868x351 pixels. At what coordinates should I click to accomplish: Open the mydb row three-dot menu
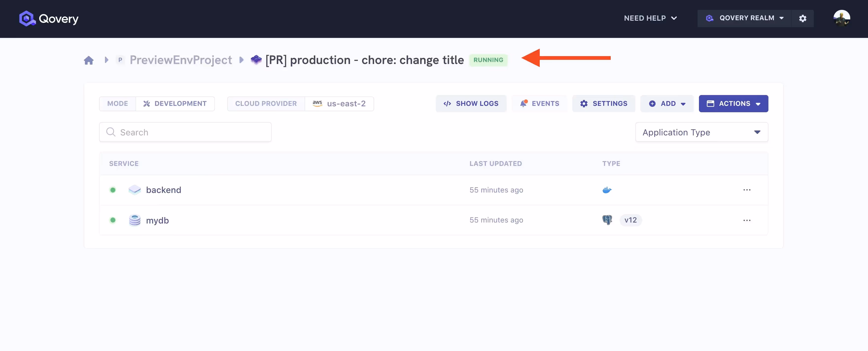pos(747,220)
